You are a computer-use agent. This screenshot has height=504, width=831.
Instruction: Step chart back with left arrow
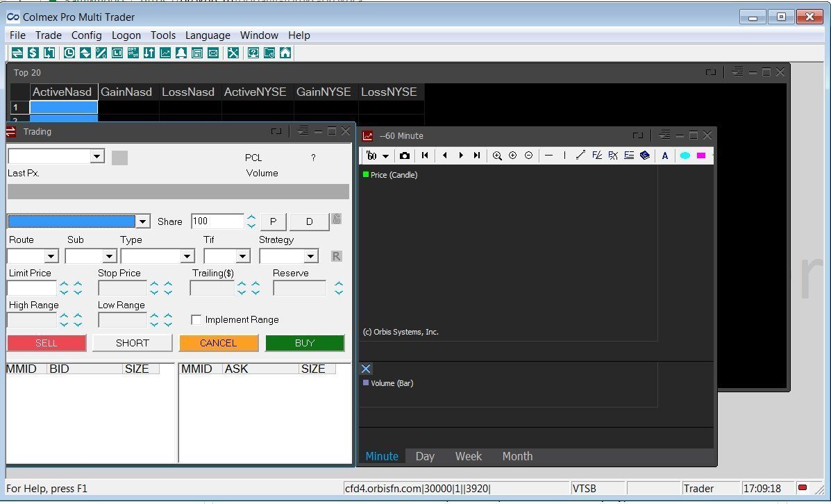click(x=444, y=156)
